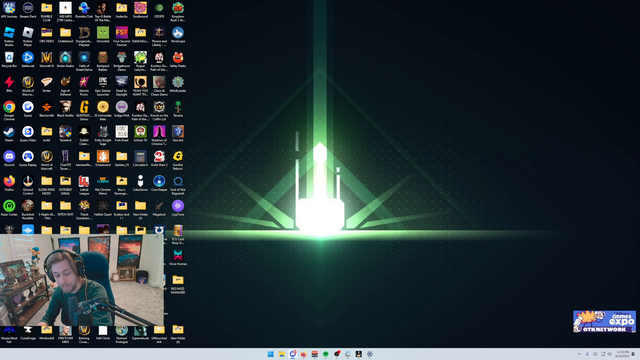Launch the Terraria shortcut
This screenshot has height=360, width=640.
tap(178, 109)
